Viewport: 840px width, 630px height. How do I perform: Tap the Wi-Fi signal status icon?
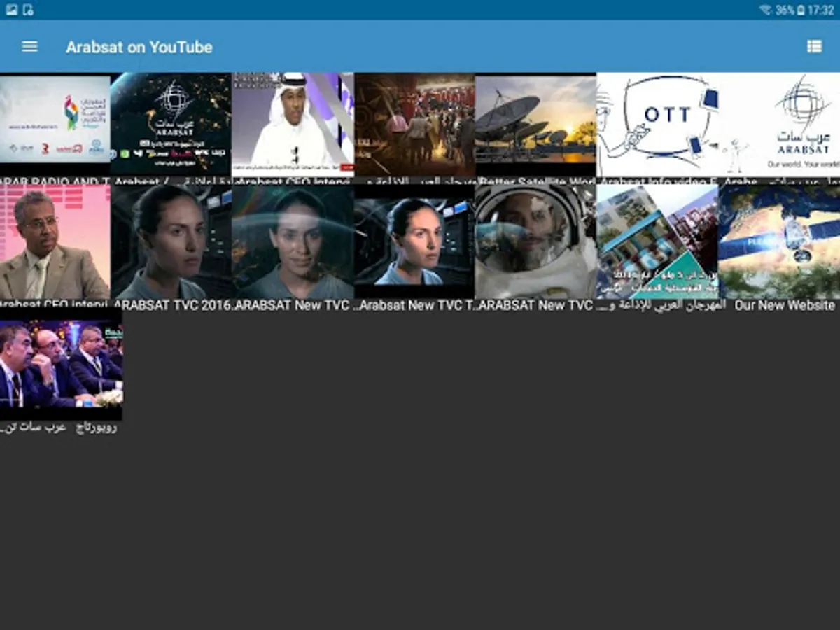pyautogui.click(x=766, y=10)
